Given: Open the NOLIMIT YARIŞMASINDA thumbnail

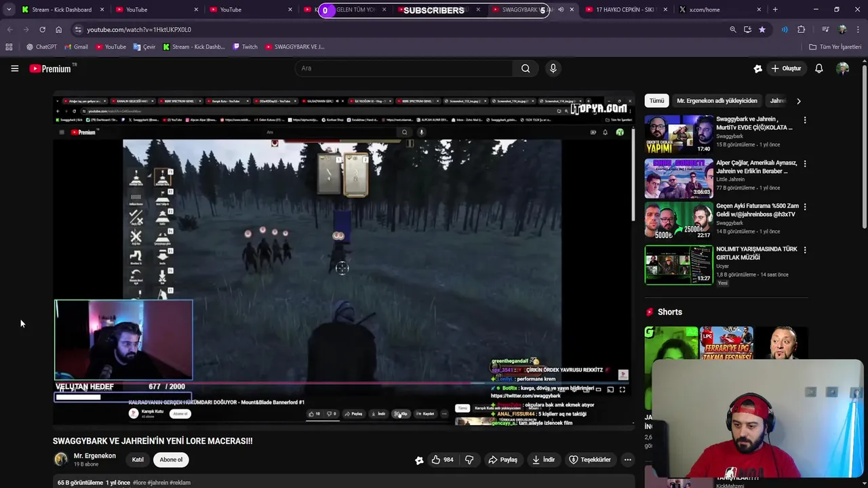Looking at the screenshot, I should tap(679, 264).
